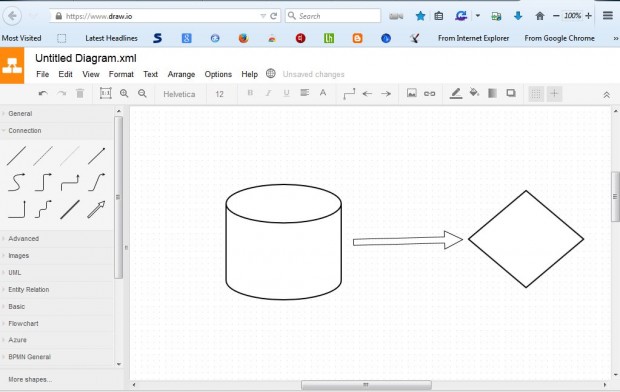
Task: Open the File menu
Action: pyautogui.click(x=42, y=74)
